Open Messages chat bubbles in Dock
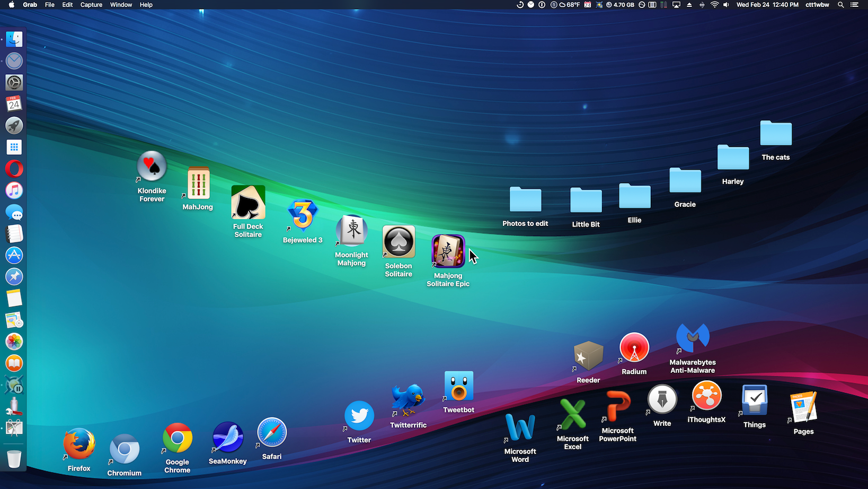This screenshot has width=868, height=489. 14,212
